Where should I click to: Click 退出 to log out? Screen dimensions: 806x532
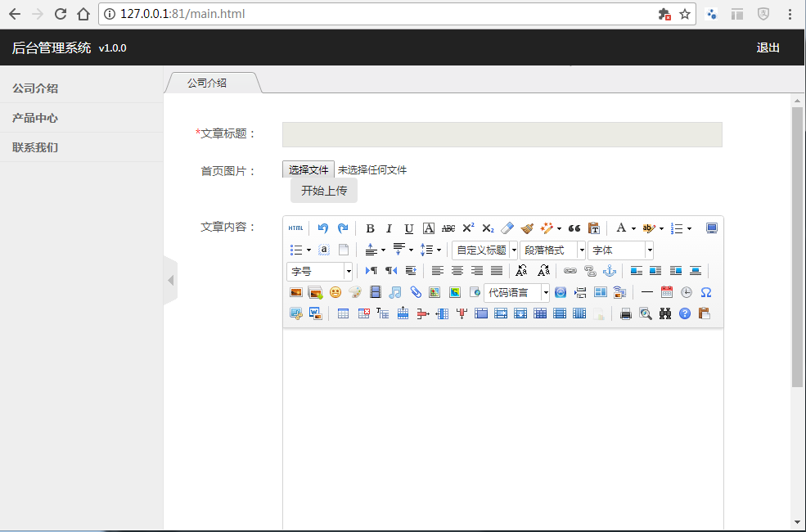pyautogui.click(x=768, y=47)
